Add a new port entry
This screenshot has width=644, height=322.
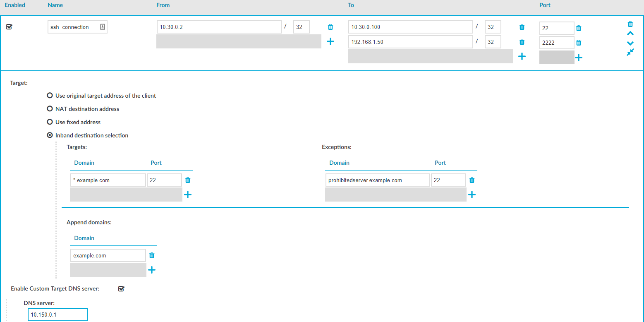click(x=578, y=58)
